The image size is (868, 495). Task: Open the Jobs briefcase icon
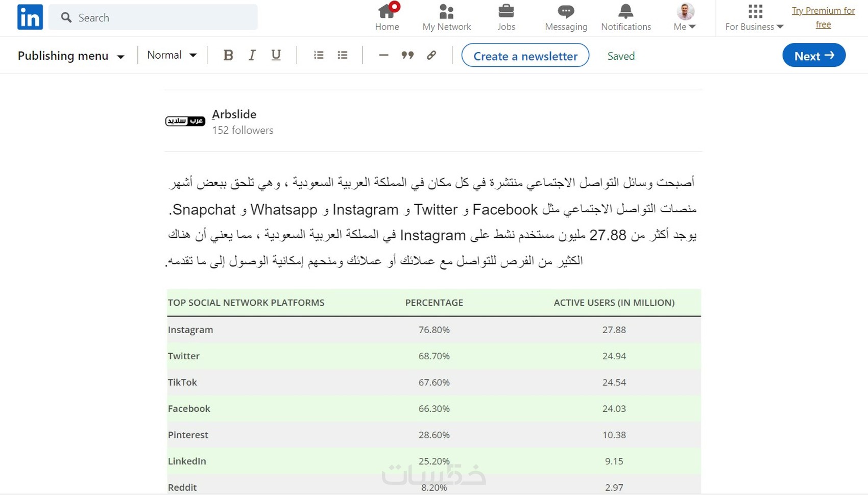click(506, 11)
